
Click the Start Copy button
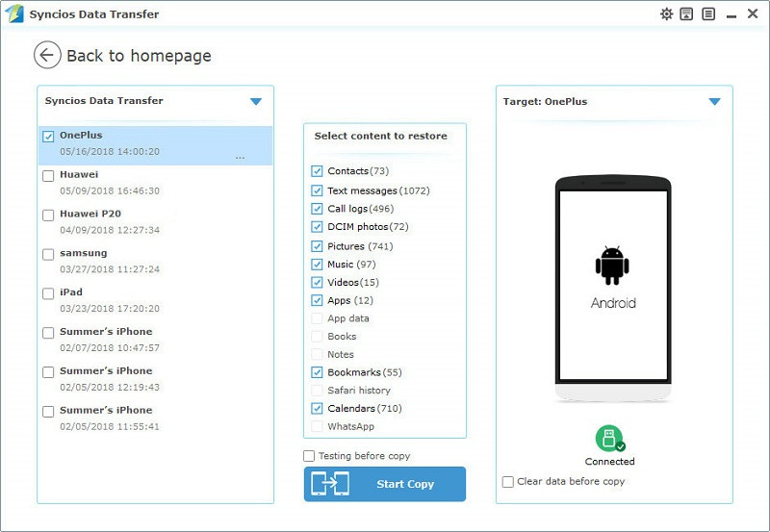pyautogui.click(x=384, y=484)
